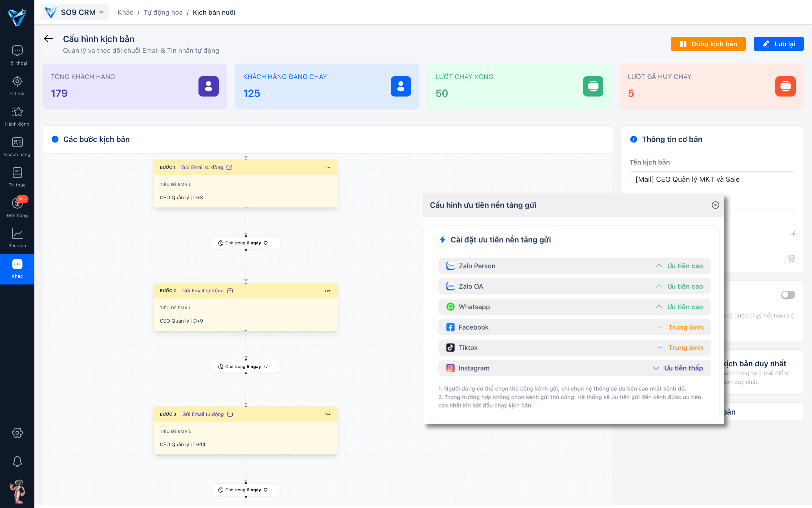Go to Hành động sidebar section
This screenshot has width=812, height=508.
click(x=17, y=117)
